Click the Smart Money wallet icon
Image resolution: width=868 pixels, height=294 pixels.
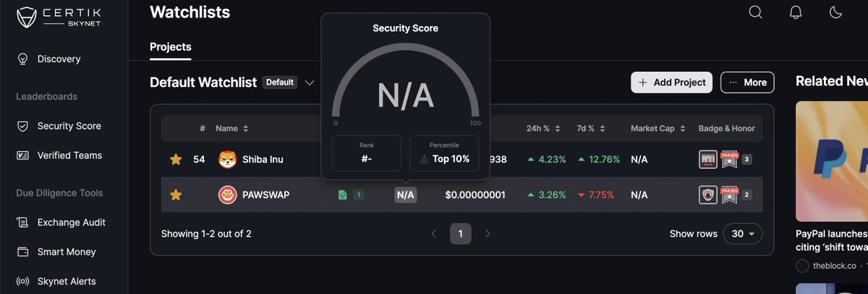(x=22, y=252)
